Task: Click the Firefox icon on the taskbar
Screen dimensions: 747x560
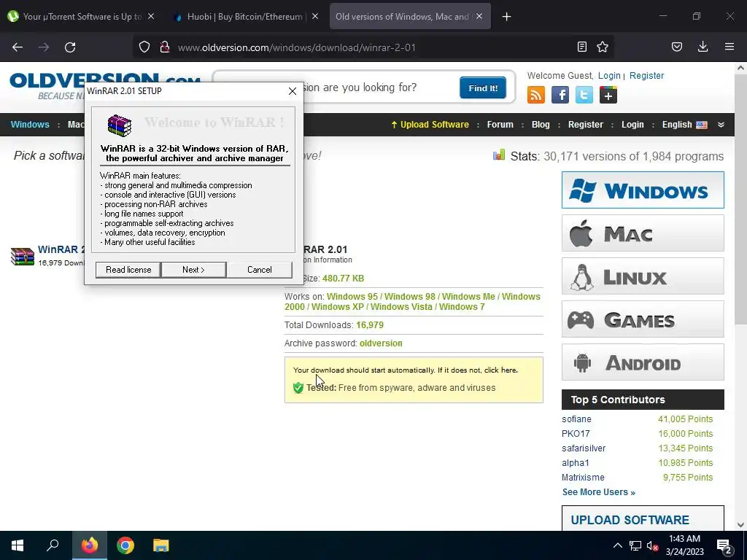Action: 90,545
